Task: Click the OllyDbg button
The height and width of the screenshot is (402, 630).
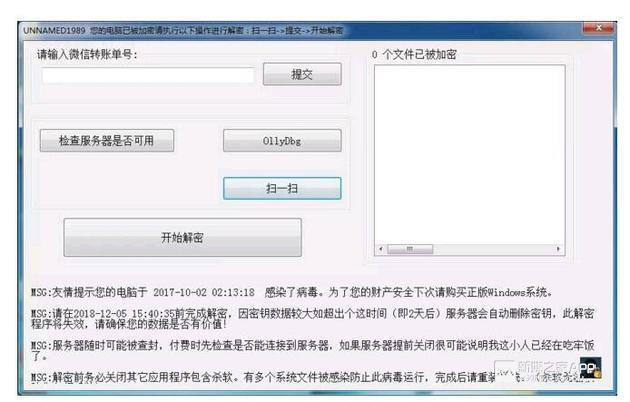Action: [282, 141]
